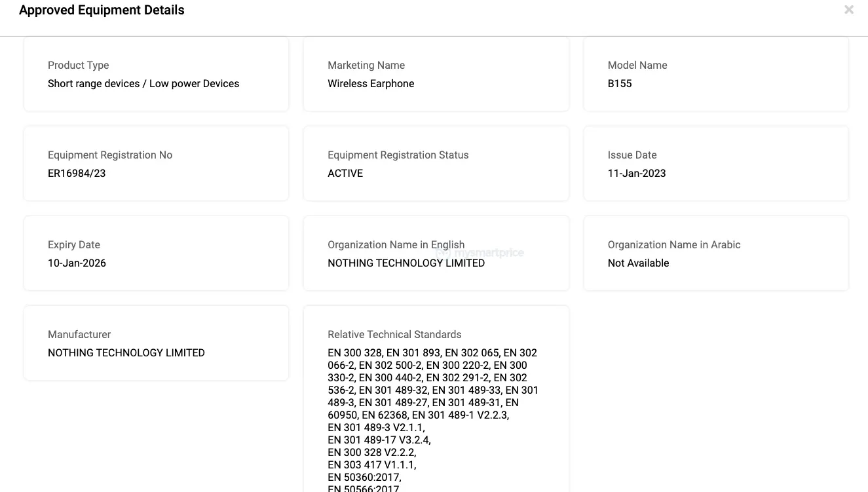Click the Manufacturer NOTHING TECHNOLOGY LIMITED text
The image size is (868, 492).
(126, 352)
